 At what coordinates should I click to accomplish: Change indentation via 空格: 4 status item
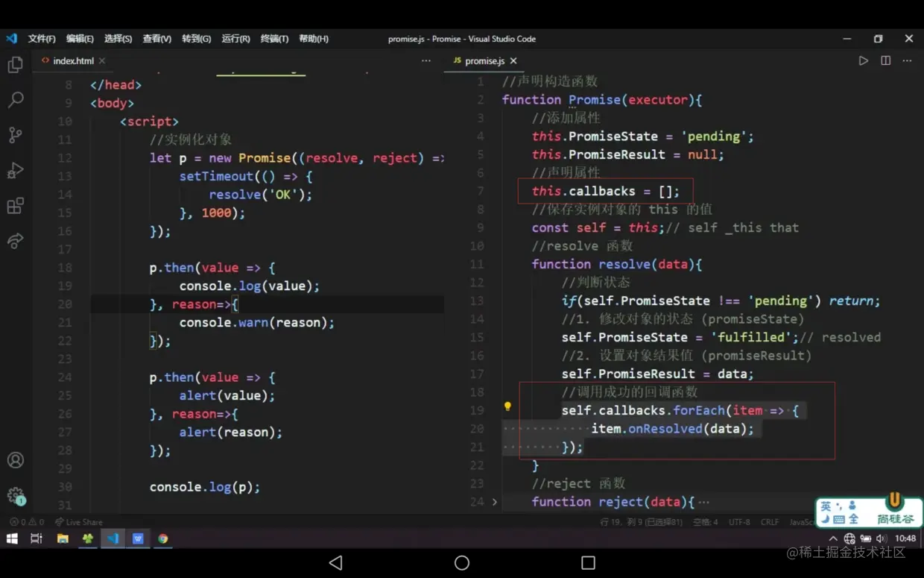point(705,522)
